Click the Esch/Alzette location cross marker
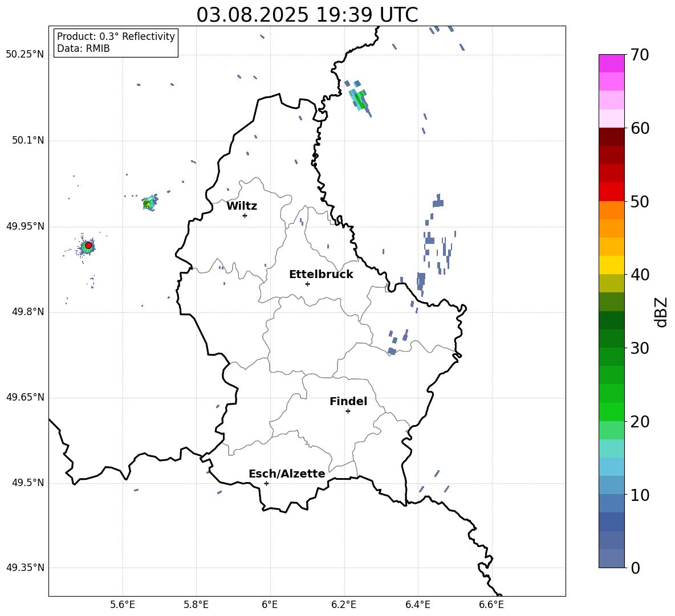 pos(266,483)
